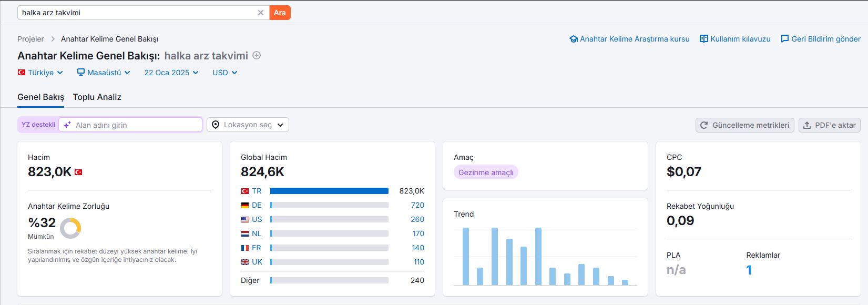
Task: Click the DE volume value 720
Action: [417, 205]
